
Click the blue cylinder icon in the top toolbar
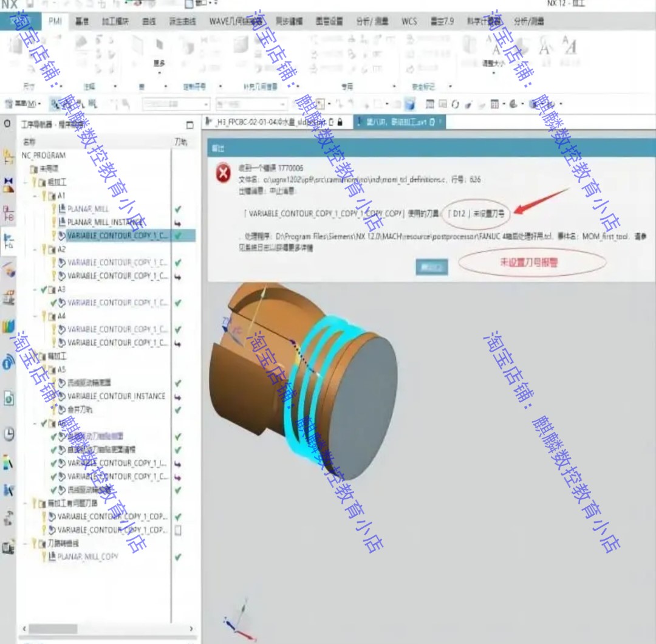pyautogui.click(x=411, y=103)
